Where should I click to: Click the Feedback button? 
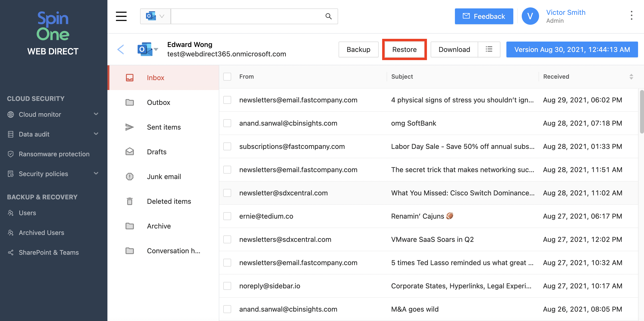point(484,16)
